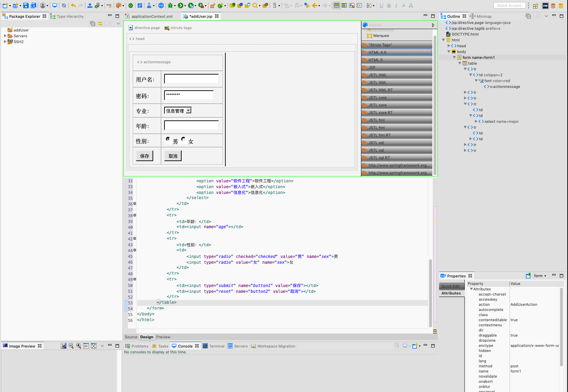This screenshot has width=568, height=392.
Task: Click the Quick Edit button in Properties
Action: coord(452,286)
